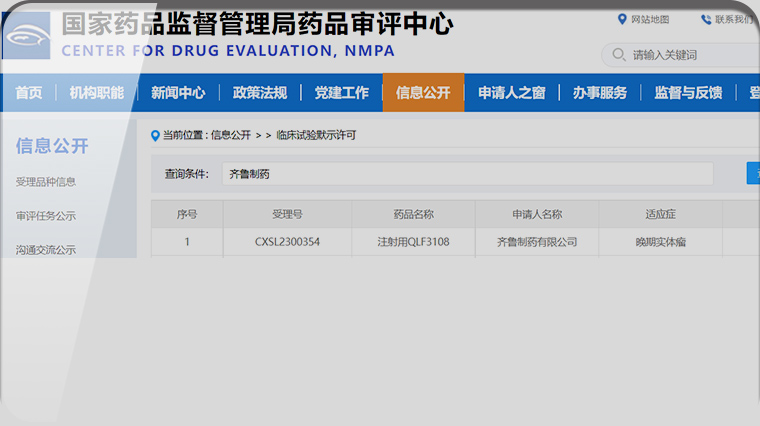Click the query field containing 齐鲁制药
The image size is (760, 426).
(468, 174)
